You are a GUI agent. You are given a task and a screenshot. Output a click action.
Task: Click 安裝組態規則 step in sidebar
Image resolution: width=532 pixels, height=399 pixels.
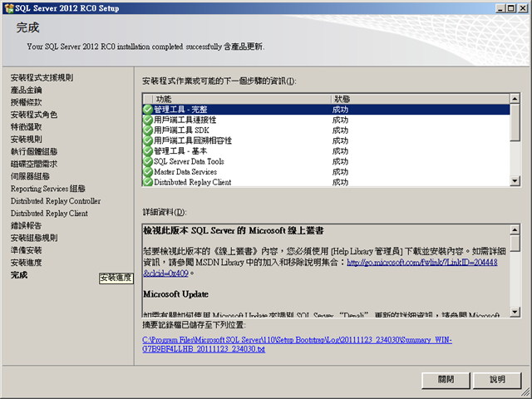point(34,238)
